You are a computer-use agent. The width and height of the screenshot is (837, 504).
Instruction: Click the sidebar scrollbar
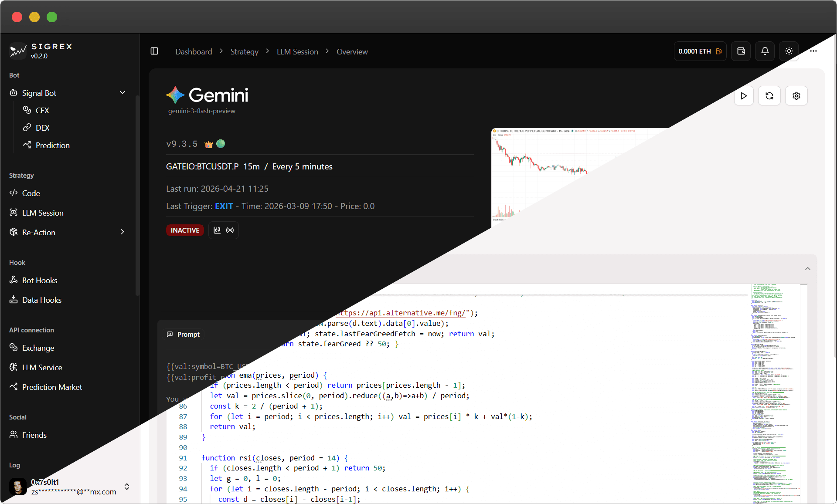(x=137, y=195)
